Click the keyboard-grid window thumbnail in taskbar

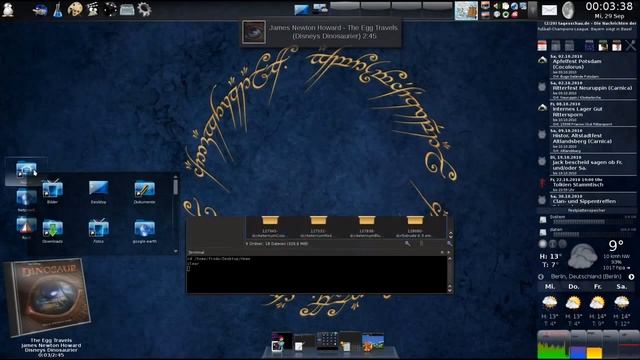(x=327, y=340)
